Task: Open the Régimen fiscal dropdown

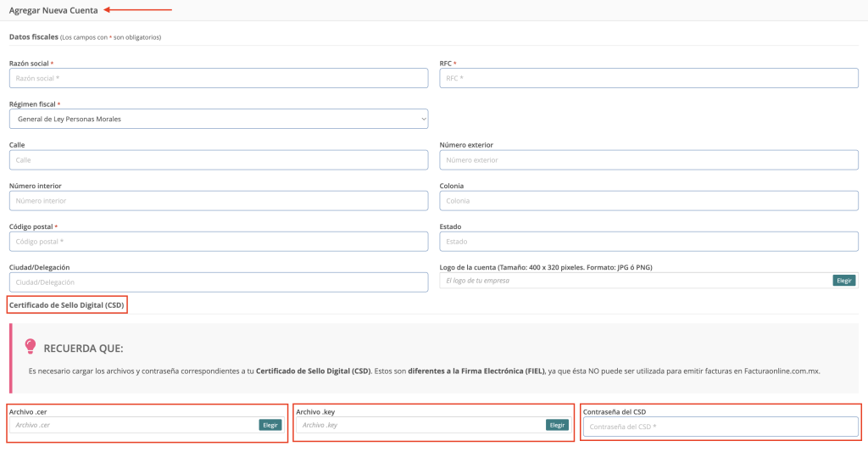Action: pyautogui.click(x=218, y=119)
